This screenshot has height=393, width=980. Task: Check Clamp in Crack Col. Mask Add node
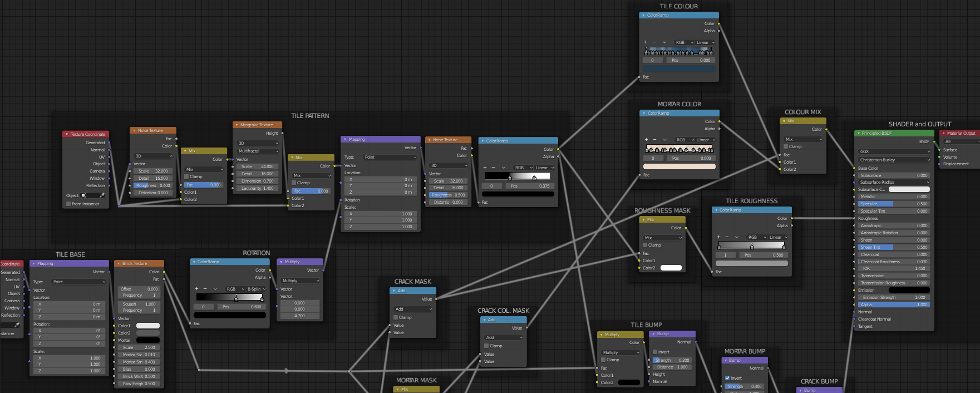(x=486, y=346)
